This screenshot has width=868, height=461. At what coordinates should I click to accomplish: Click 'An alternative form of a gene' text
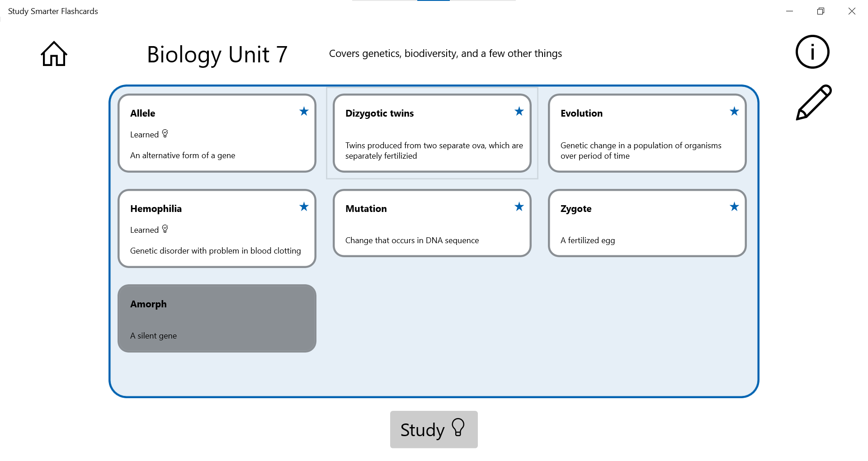click(x=183, y=155)
